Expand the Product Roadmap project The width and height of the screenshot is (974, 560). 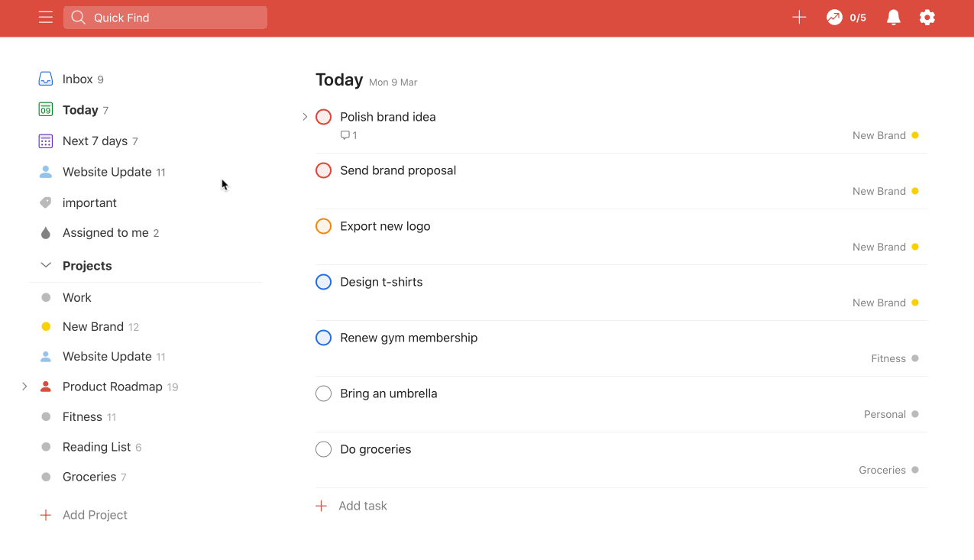click(24, 386)
